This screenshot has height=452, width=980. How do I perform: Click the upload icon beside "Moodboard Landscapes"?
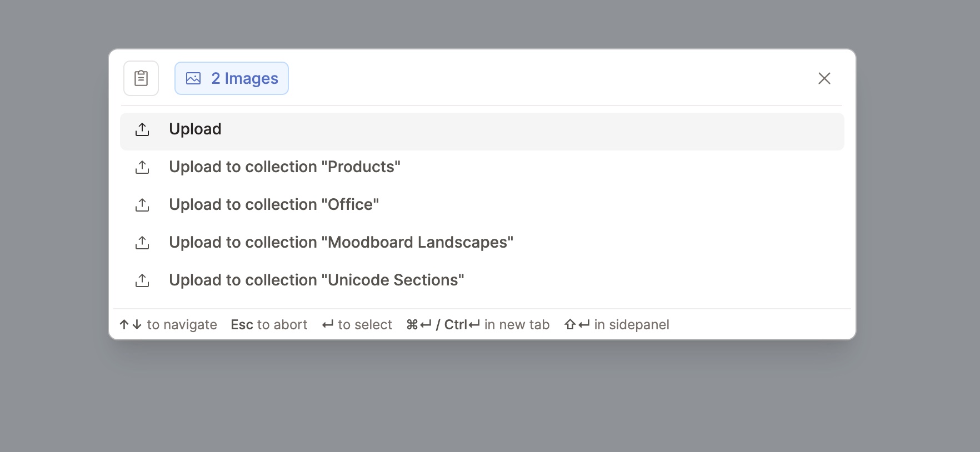(x=142, y=243)
